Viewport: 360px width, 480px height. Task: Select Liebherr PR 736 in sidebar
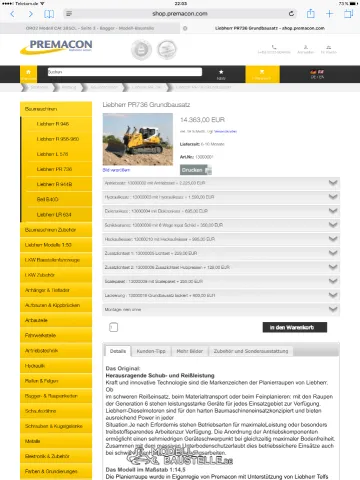tap(56, 169)
